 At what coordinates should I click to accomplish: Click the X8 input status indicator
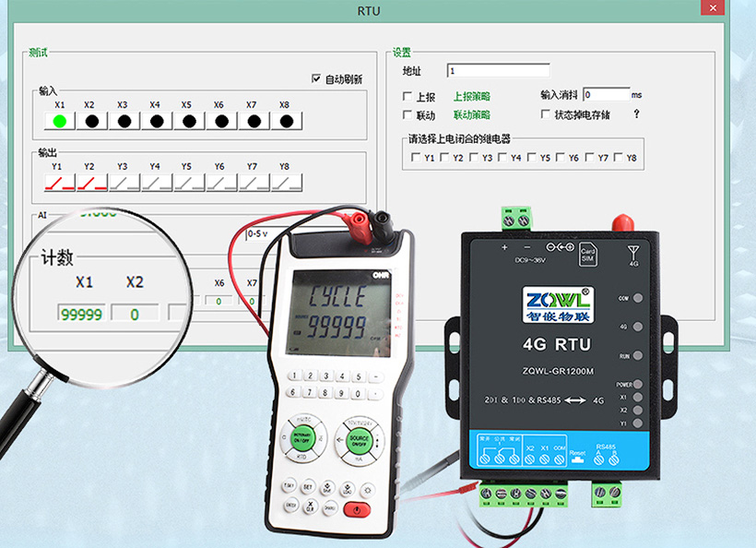point(286,121)
